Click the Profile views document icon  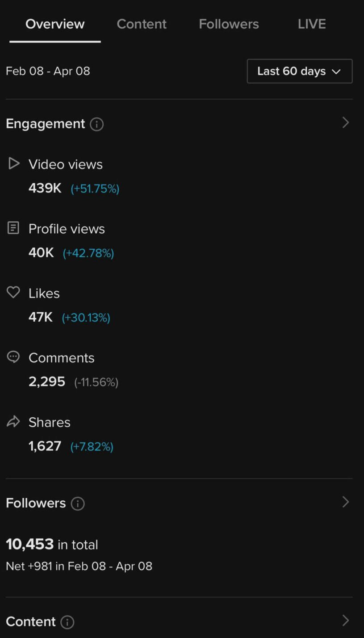pos(13,228)
